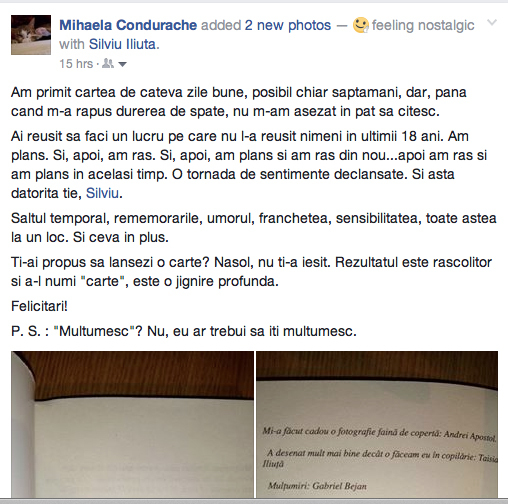Open Mihaela Condurache's profile picture
The image size is (508, 504).
point(31,35)
